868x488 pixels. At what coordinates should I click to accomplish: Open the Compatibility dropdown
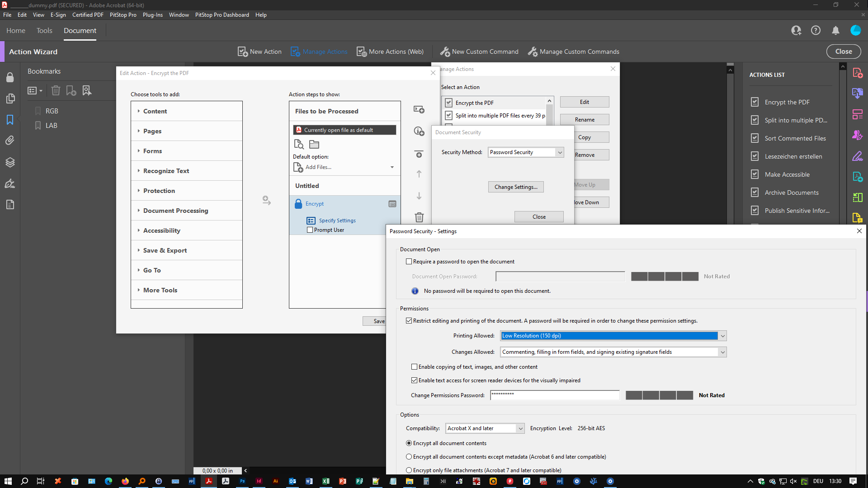coord(520,428)
